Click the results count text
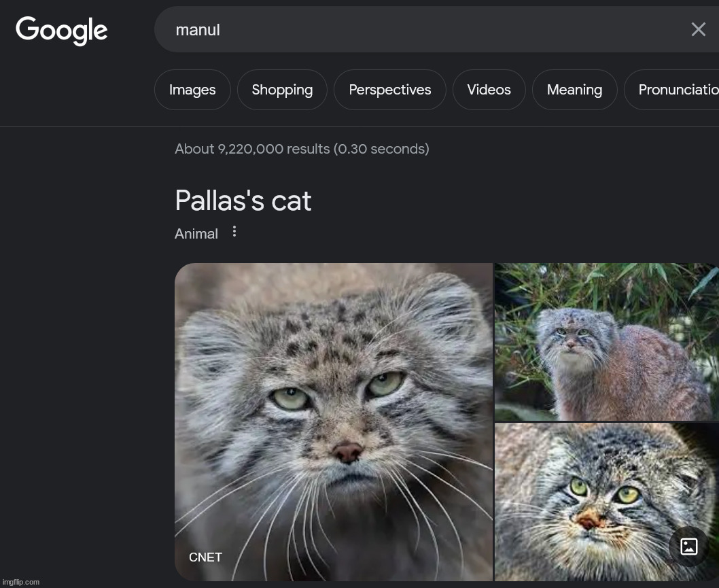Viewport: 719px width, 588px height. [x=302, y=149]
